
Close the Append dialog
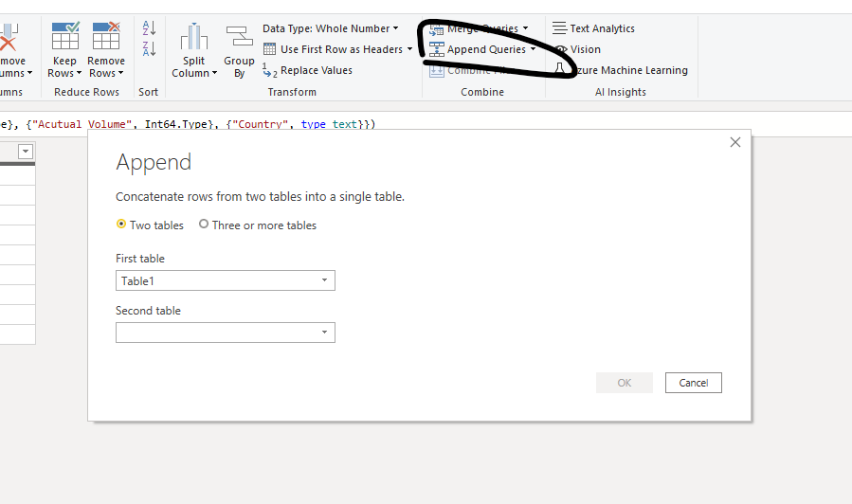click(735, 142)
